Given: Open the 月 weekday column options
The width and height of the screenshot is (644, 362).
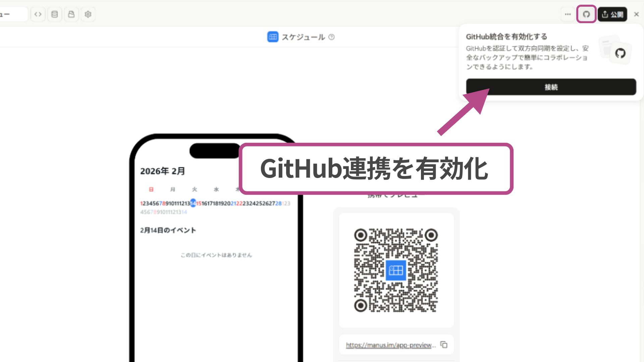Looking at the screenshot, I should click(173, 189).
